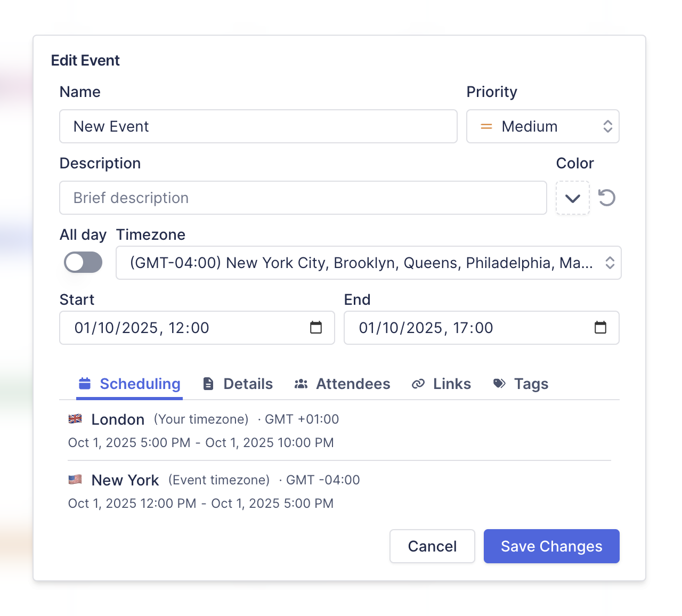
Task: Click the Save Changes button
Action: click(551, 546)
